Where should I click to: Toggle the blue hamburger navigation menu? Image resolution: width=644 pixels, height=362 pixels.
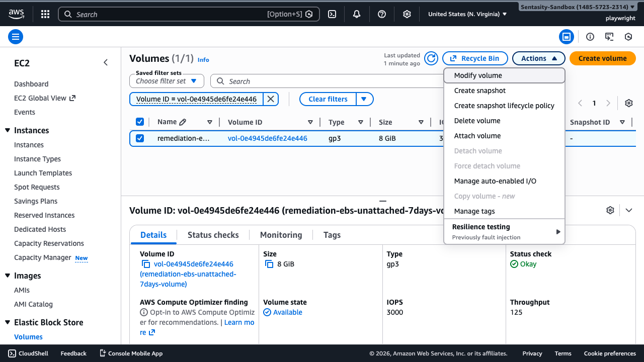tap(16, 37)
